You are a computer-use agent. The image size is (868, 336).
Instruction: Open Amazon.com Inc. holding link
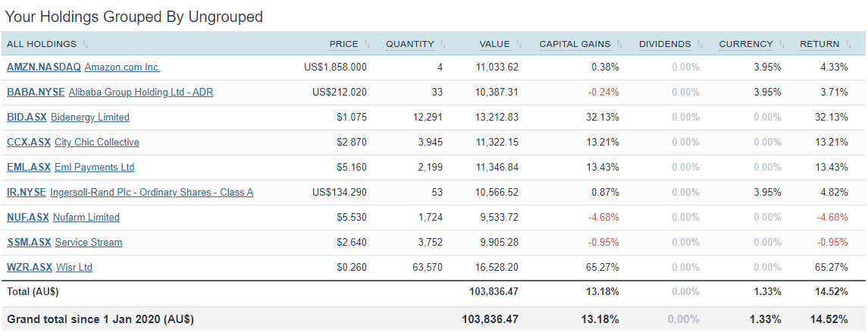click(x=122, y=68)
